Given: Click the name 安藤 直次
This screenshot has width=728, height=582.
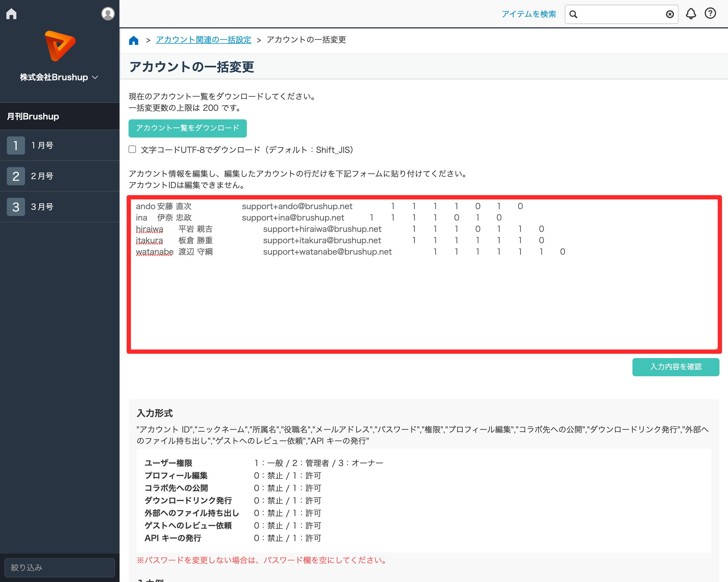Looking at the screenshot, I should pos(175,206).
